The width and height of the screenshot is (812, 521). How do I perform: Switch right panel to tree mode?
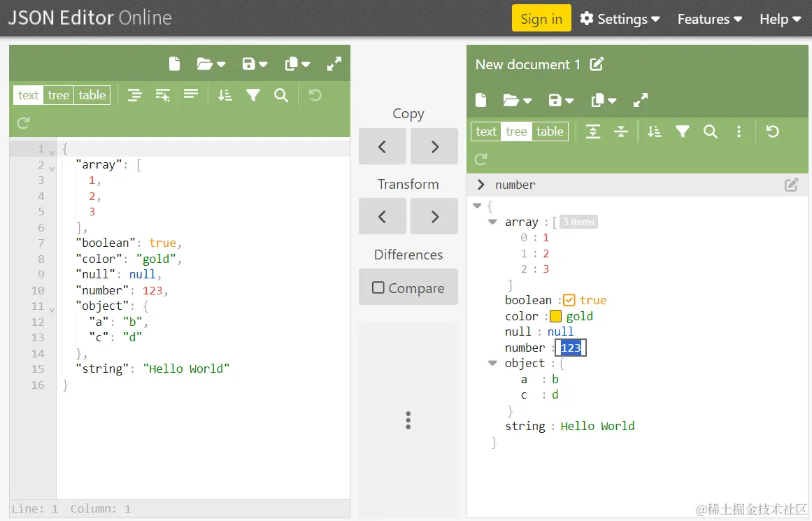point(516,131)
